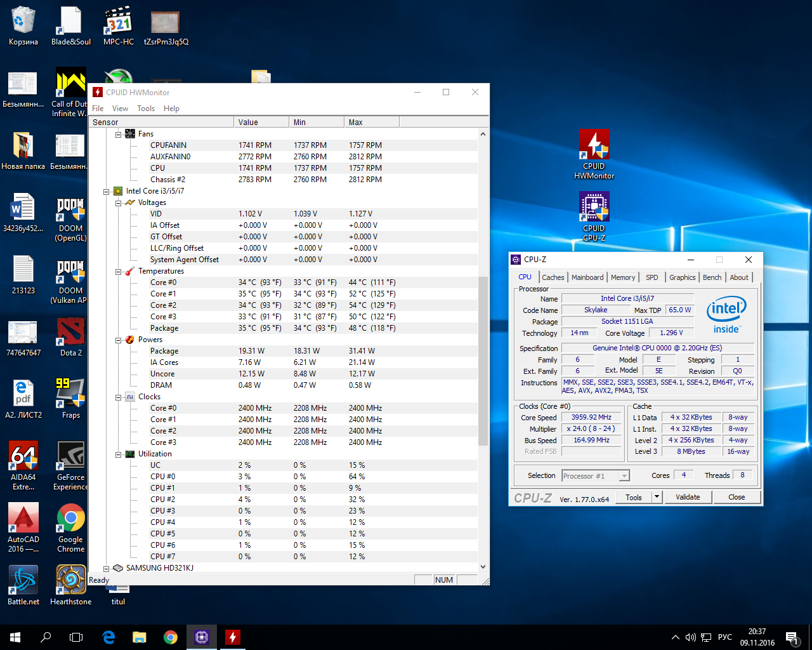This screenshot has width=812, height=650.
Task: Click the HWMonitor icon in the taskbar
Action: pyautogui.click(x=233, y=637)
